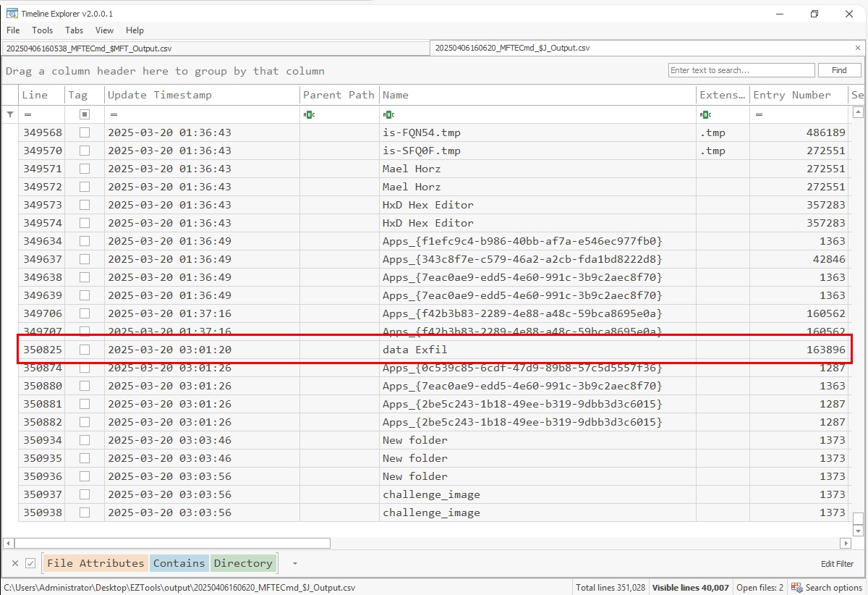Open Edit Filter dialog
This screenshot has width=868, height=595.
click(837, 564)
